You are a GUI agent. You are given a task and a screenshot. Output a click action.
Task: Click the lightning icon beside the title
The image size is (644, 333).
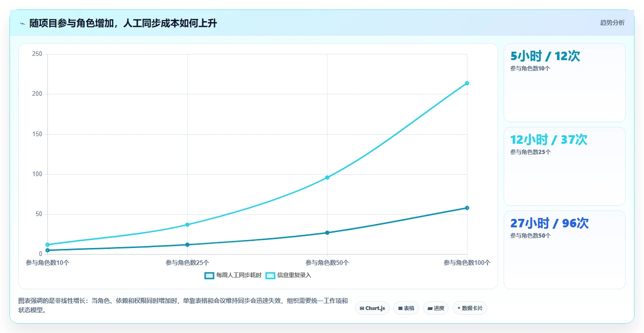point(22,23)
